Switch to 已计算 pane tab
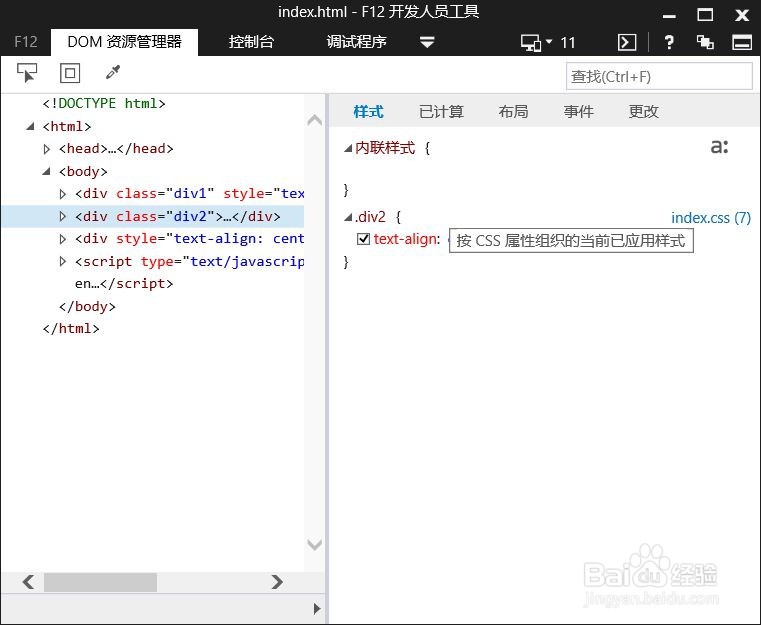761x625 pixels. coord(441,112)
